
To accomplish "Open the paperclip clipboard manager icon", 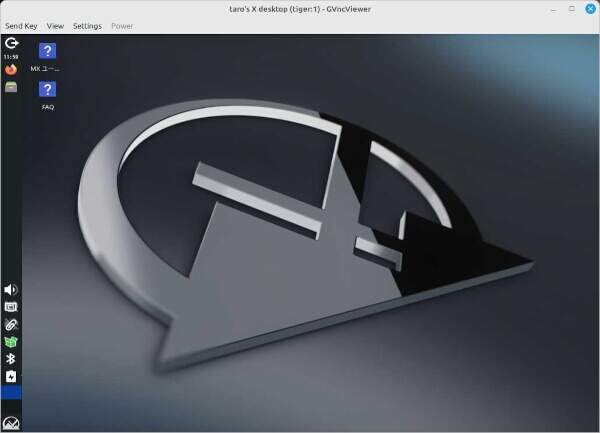I will (11, 325).
